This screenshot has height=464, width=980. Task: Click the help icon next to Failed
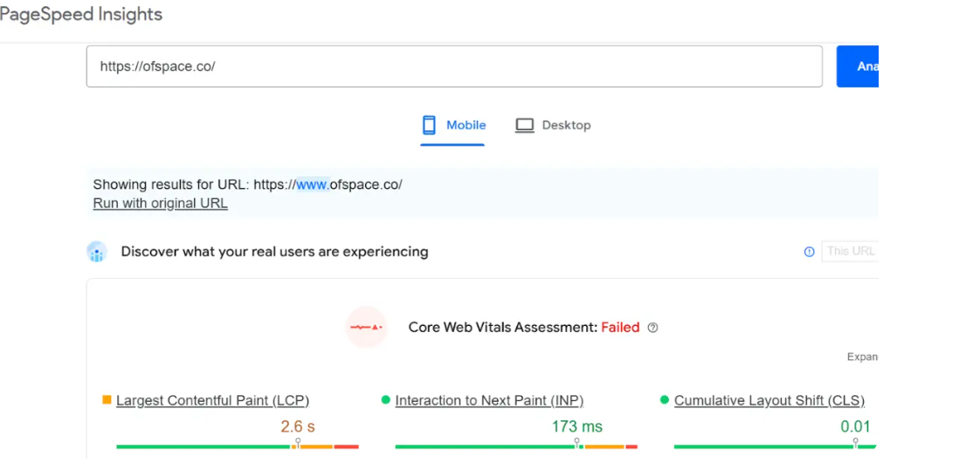click(652, 328)
